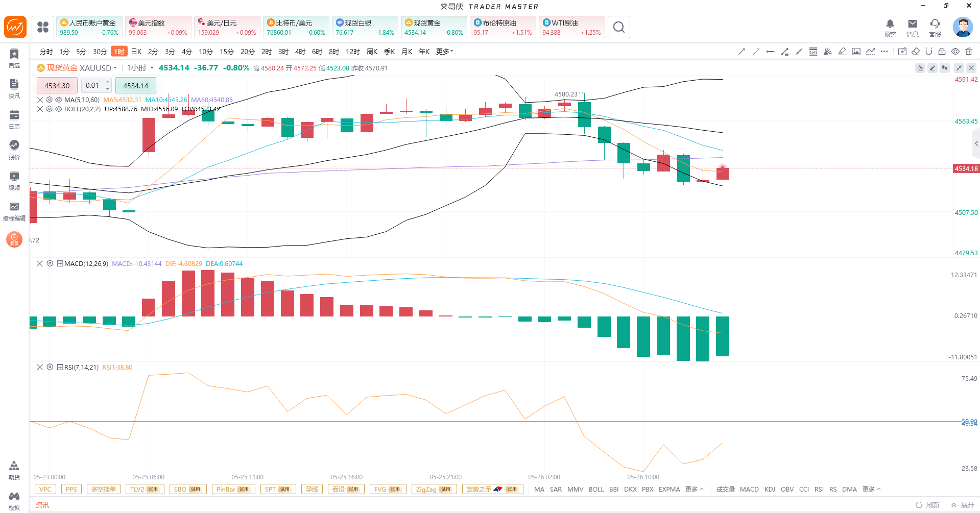Toggle the drawing lock icon

click(942, 52)
